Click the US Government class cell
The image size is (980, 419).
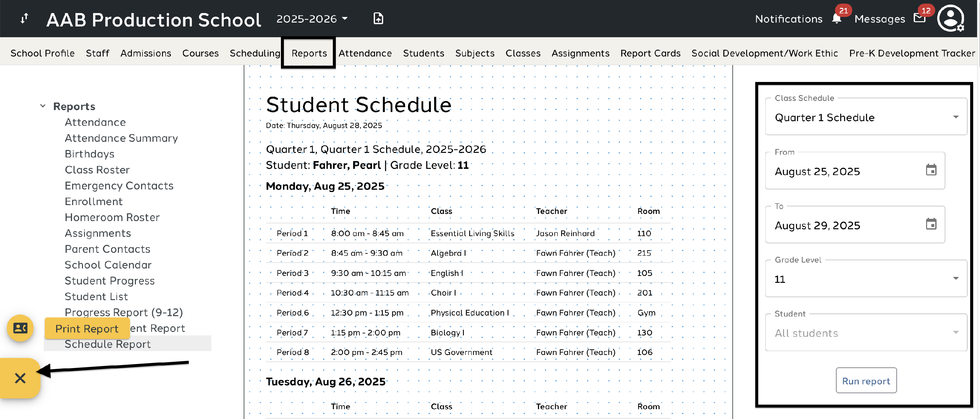point(461,352)
